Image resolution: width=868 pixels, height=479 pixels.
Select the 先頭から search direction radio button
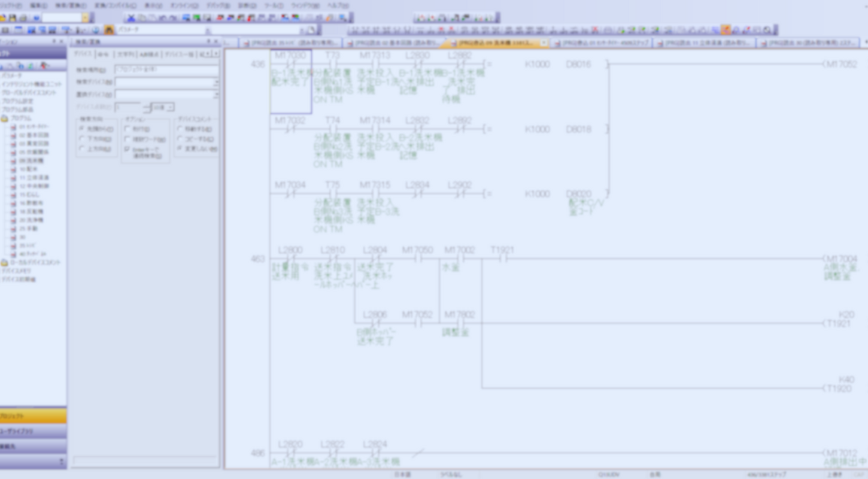click(x=82, y=129)
